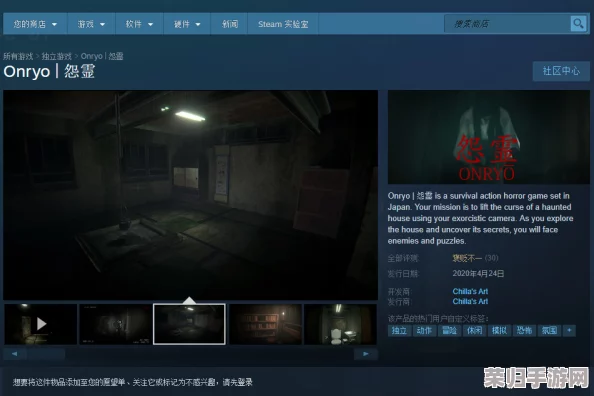Click the left arrow of thumbnail scroller
Viewport: 594px width, 396px height.
(x=14, y=354)
